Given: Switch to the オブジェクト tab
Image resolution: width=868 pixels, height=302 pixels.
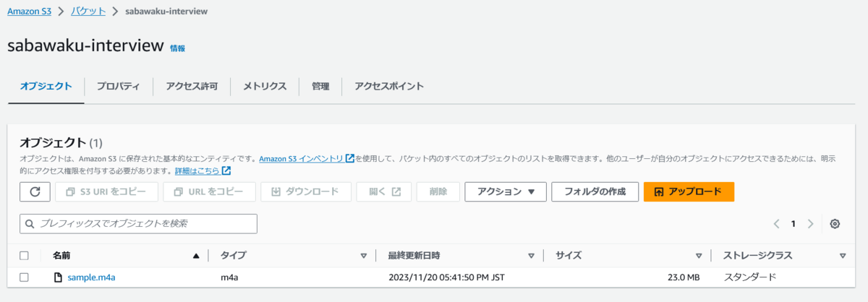Looking at the screenshot, I should coord(46,86).
